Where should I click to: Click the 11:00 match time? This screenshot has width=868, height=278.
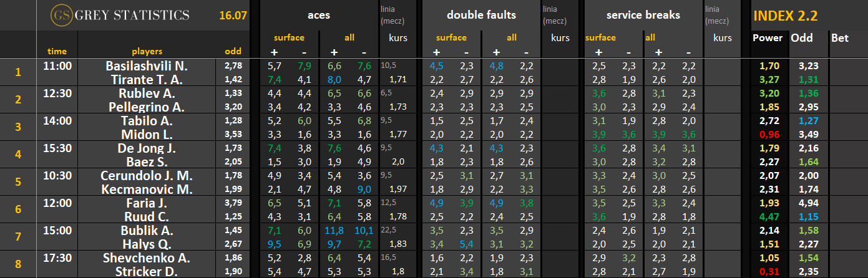coord(57,65)
